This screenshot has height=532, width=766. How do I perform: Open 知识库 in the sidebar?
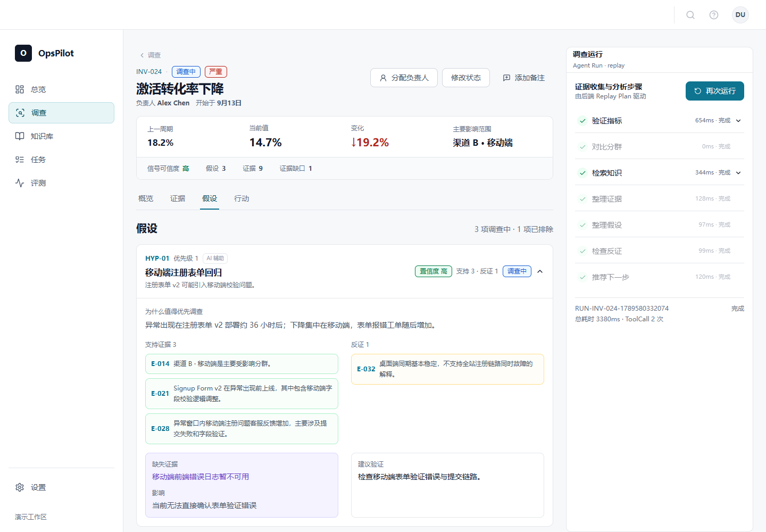[x=62, y=136]
